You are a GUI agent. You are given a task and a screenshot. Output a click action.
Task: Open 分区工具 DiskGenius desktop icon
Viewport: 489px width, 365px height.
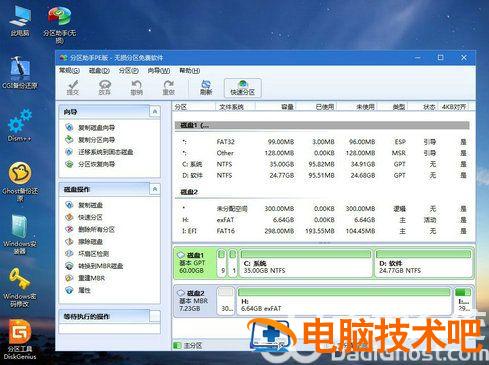coord(21,340)
